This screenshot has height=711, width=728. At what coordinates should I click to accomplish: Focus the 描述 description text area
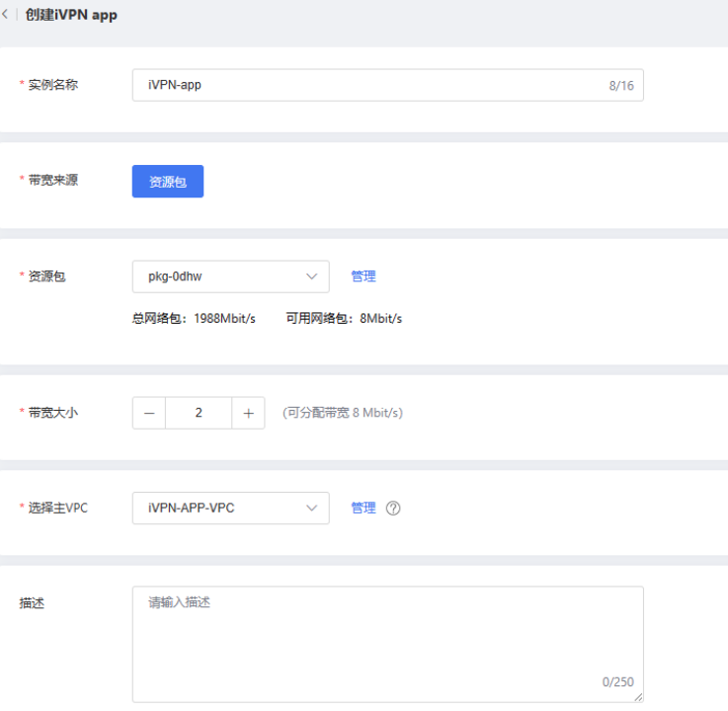[387, 642]
